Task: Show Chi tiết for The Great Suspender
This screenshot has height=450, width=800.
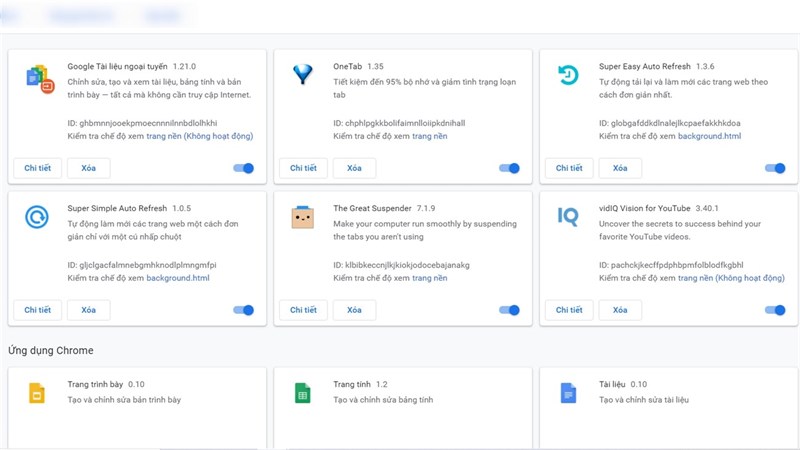Action: (x=304, y=310)
